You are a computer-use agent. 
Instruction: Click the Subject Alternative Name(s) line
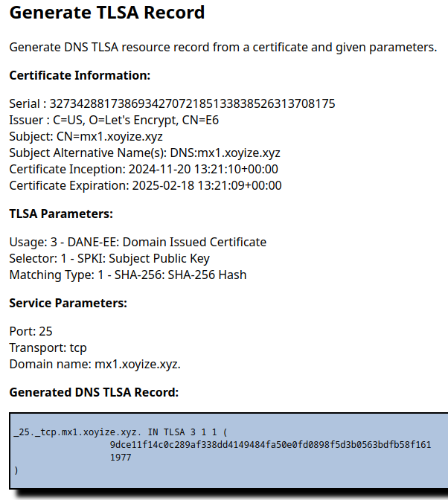[144, 153]
